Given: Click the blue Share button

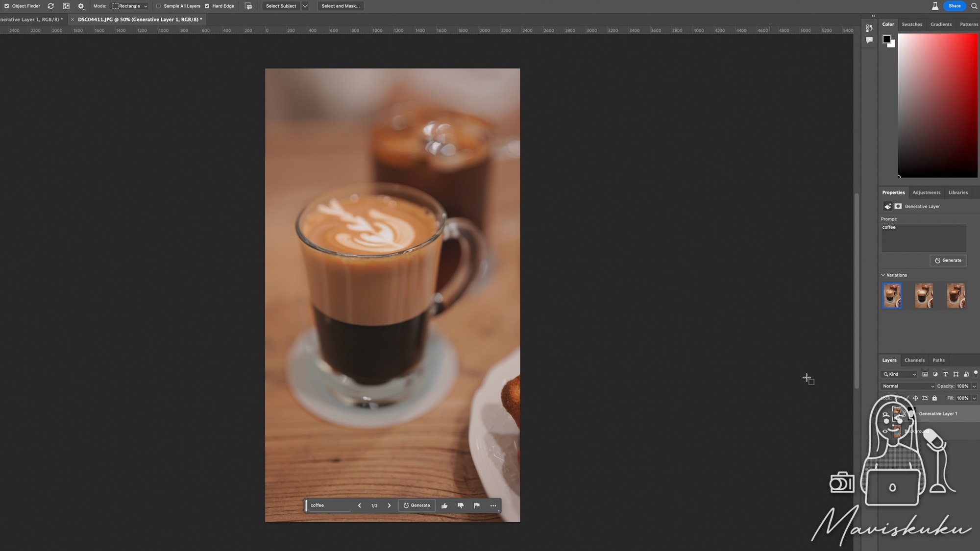Looking at the screenshot, I should pyautogui.click(x=955, y=6).
